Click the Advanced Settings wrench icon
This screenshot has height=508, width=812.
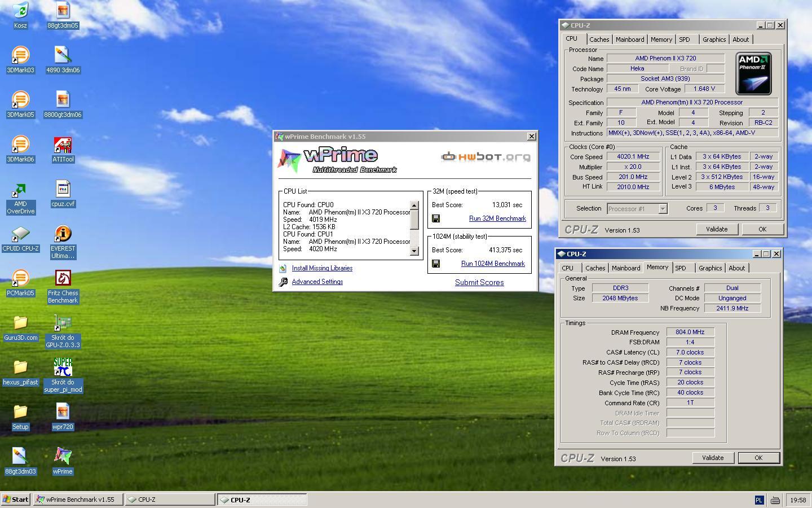pyautogui.click(x=283, y=282)
